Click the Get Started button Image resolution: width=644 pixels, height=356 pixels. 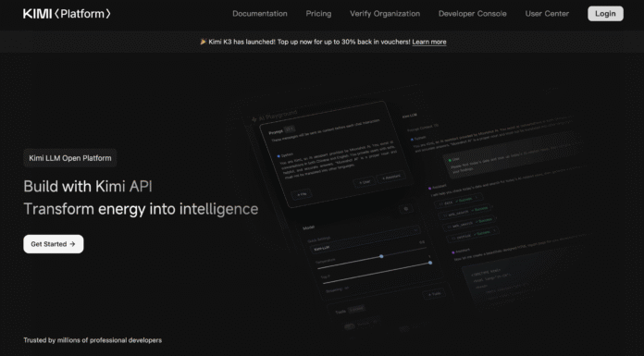click(54, 244)
